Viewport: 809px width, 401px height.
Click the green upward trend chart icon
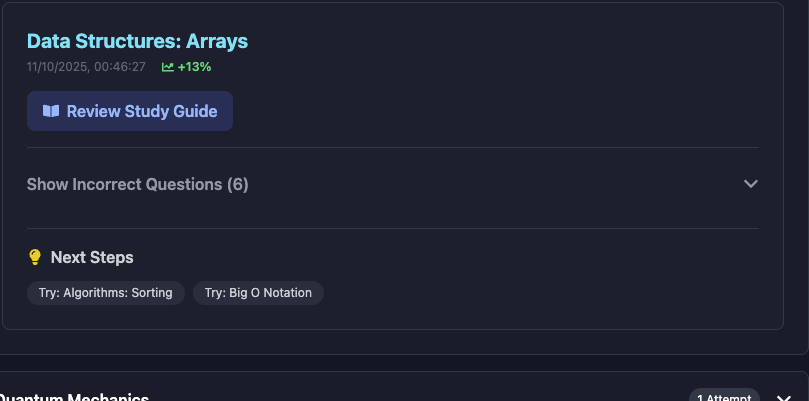[x=168, y=67]
